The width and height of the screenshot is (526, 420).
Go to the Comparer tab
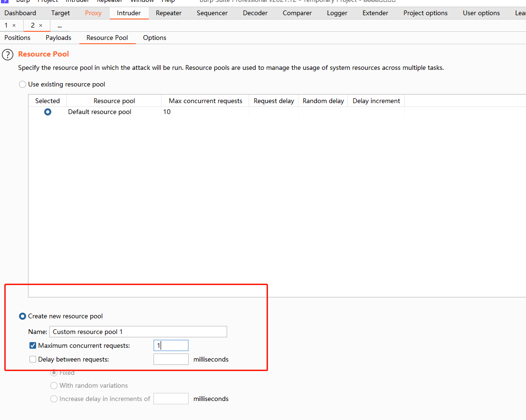coord(297,13)
